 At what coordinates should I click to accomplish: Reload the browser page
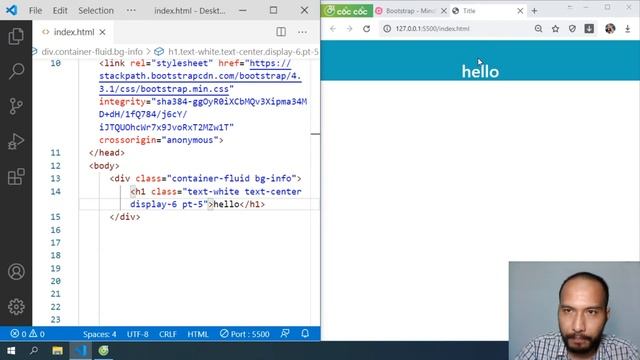(367, 29)
